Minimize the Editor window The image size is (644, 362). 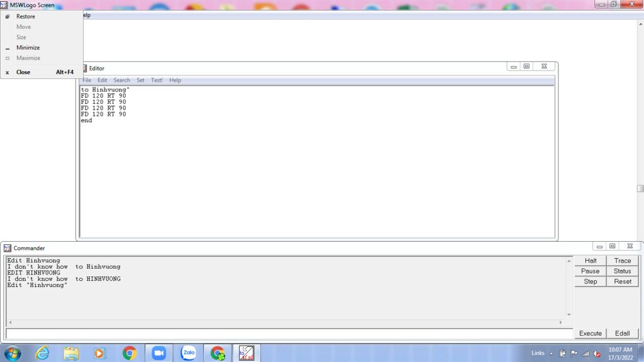[x=513, y=66]
